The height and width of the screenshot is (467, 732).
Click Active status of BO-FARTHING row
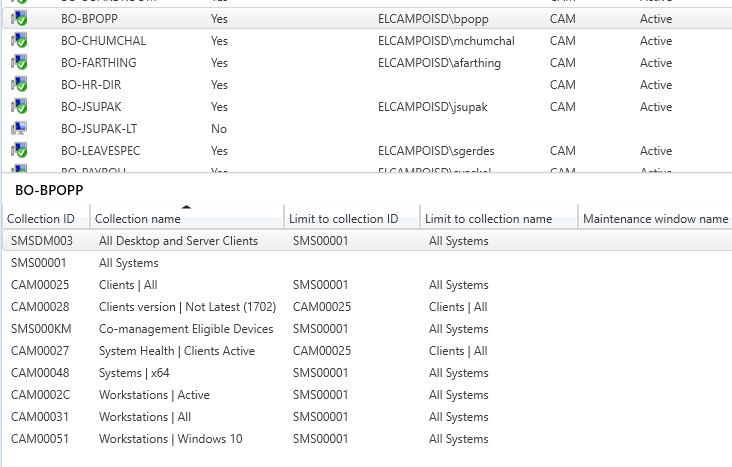click(x=656, y=63)
